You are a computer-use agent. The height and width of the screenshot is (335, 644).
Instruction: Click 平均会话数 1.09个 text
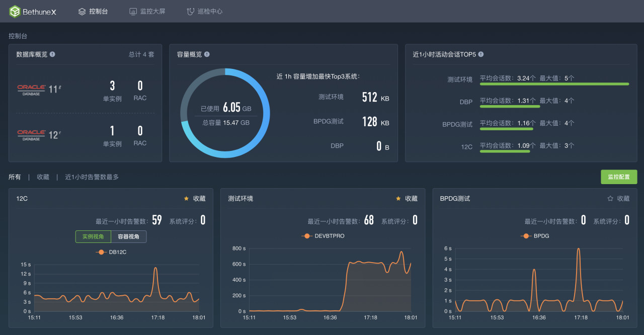point(507,145)
